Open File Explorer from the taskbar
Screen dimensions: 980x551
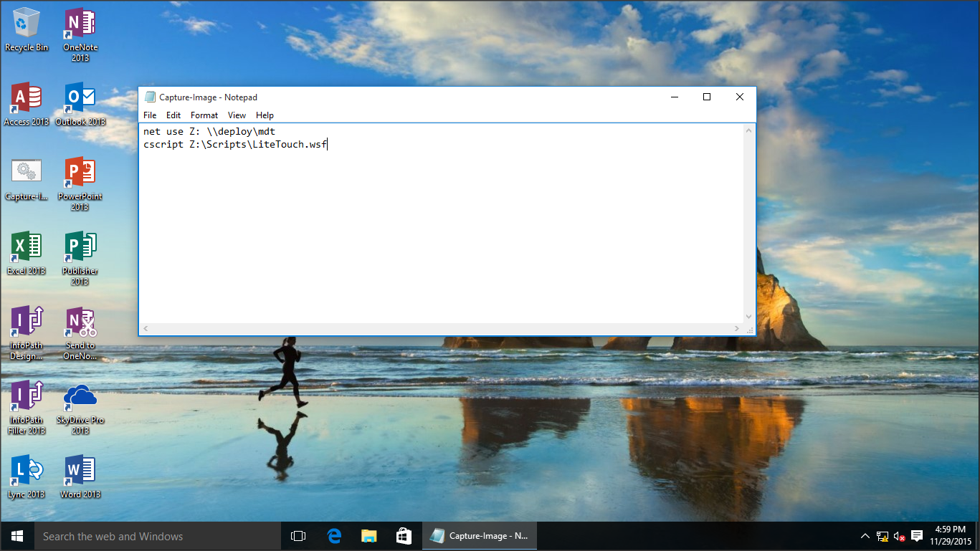(368, 536)
